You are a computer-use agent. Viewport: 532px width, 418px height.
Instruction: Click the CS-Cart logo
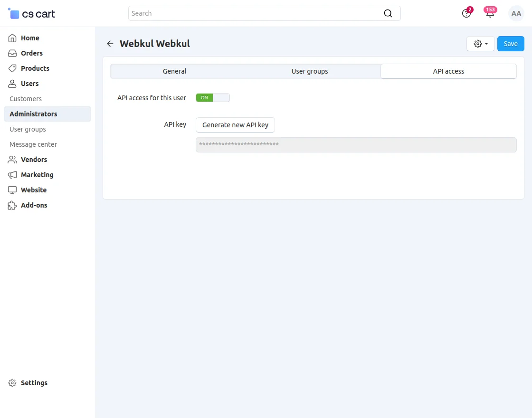[31, 14]
